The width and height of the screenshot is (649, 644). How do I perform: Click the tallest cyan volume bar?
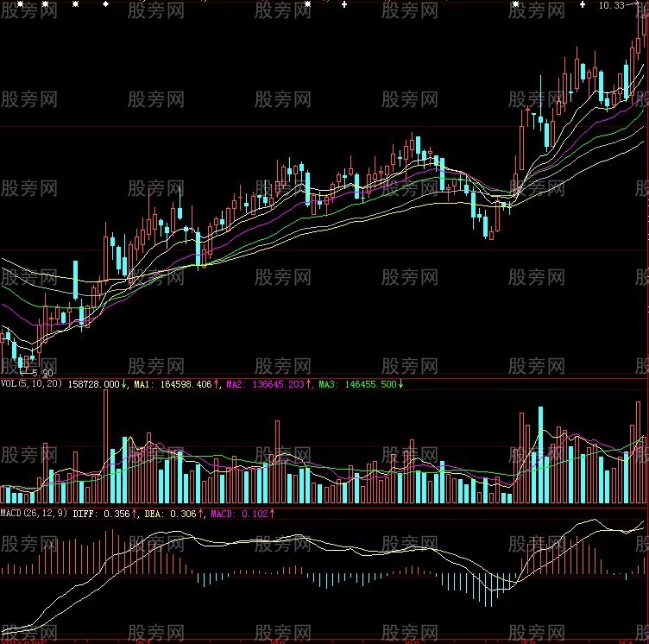click(540, 455)
